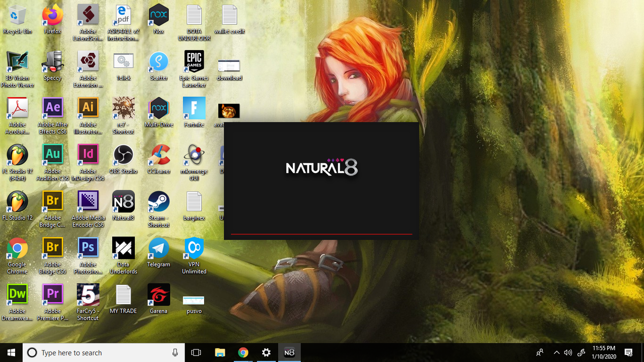
Task: Select the wallet credit file icon
Action: coord(229,20)
